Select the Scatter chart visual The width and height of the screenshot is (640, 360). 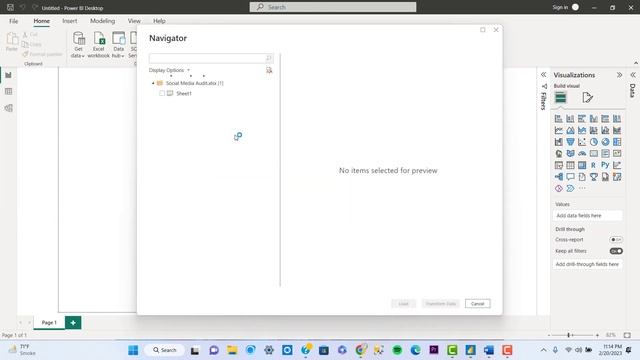(x=582, y=142)
